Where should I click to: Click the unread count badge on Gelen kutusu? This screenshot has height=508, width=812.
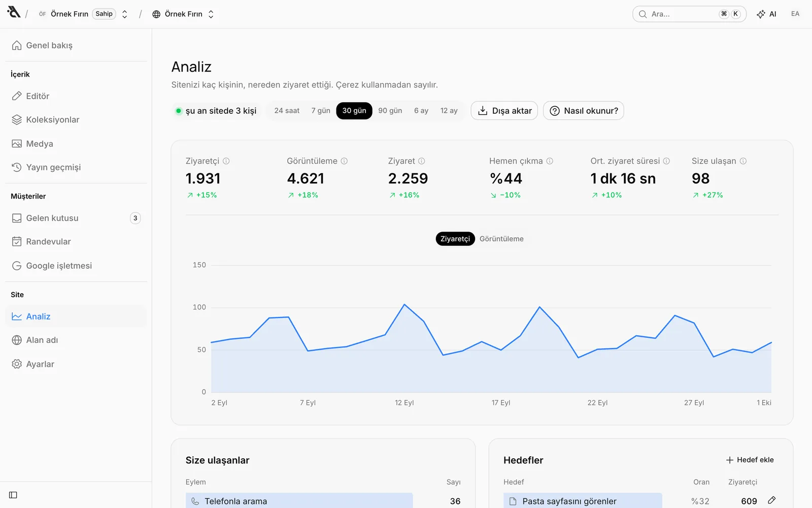[x=135, y=218]
